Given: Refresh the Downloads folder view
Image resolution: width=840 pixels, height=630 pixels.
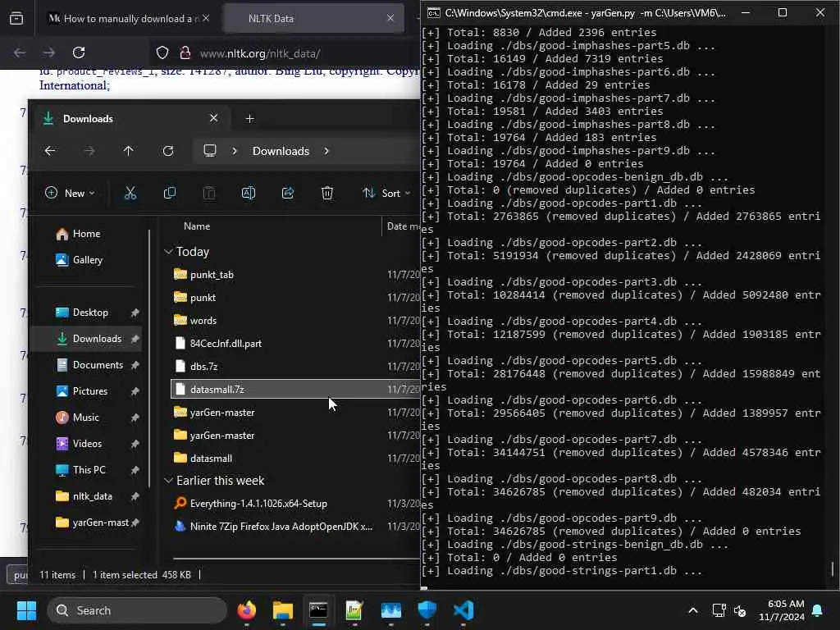Looking at the screenshot, I should tap(168, 151).
